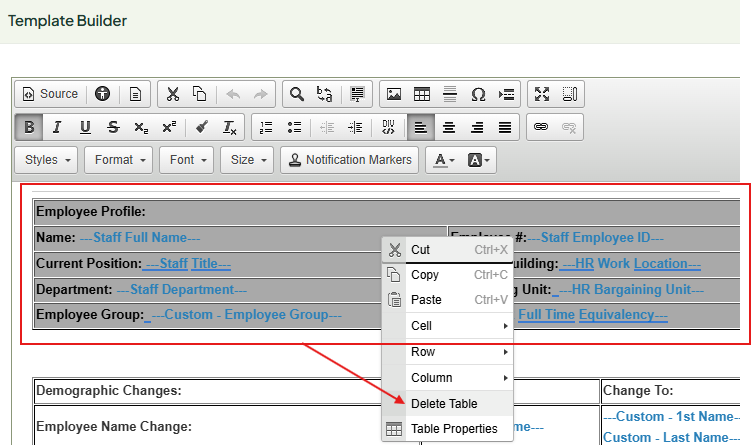Insert numbered list icon

coord(266,127)
